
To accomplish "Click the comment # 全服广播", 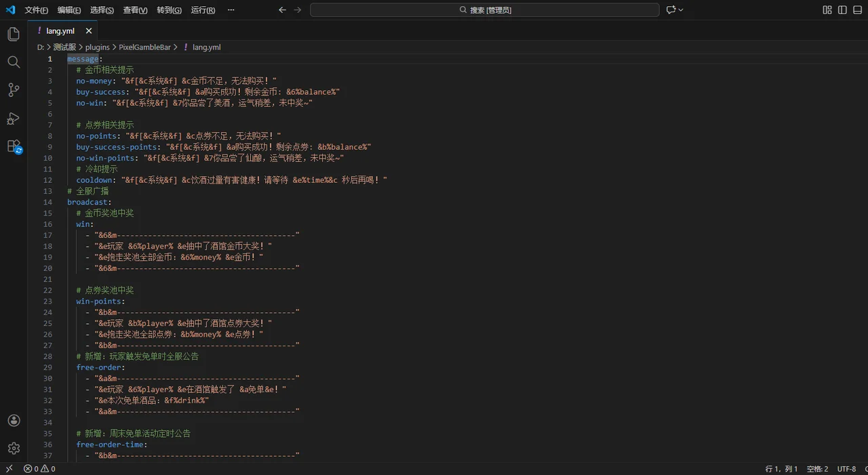I will pos(87,191).
